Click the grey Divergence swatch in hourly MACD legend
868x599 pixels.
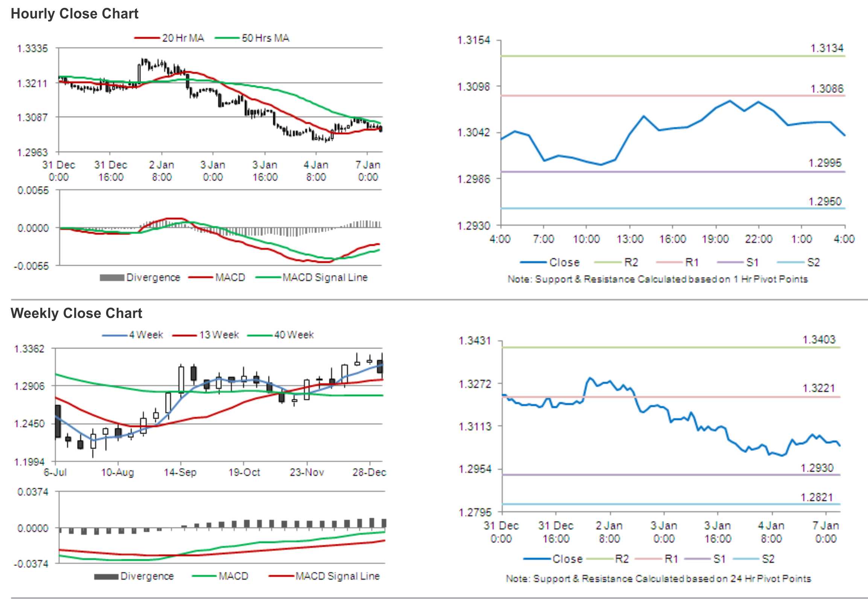112,278
